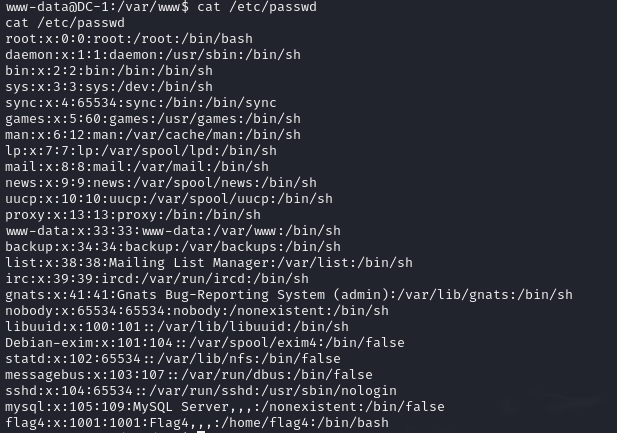Click the Debian-exim user line
Image resolution: width=617 pixels, height=433 pixels.
click(x=204, y=343)
